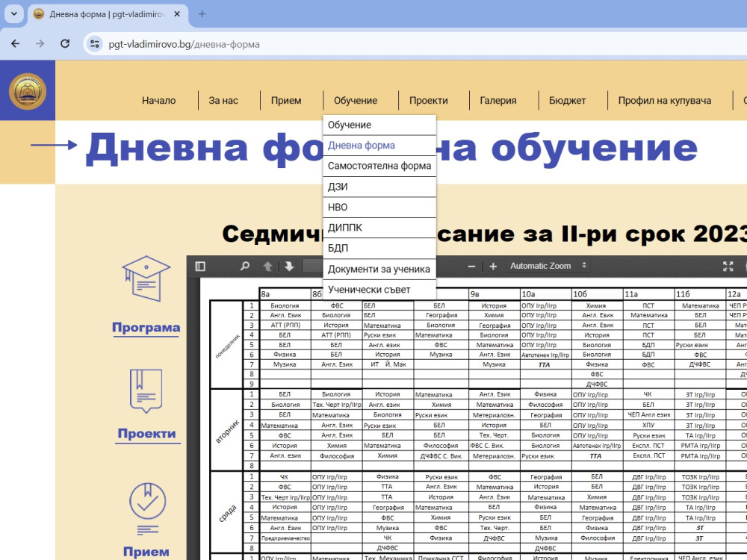Click the 11б column header
Viewport: 747px width, 560px height.
tap(701, 294)
